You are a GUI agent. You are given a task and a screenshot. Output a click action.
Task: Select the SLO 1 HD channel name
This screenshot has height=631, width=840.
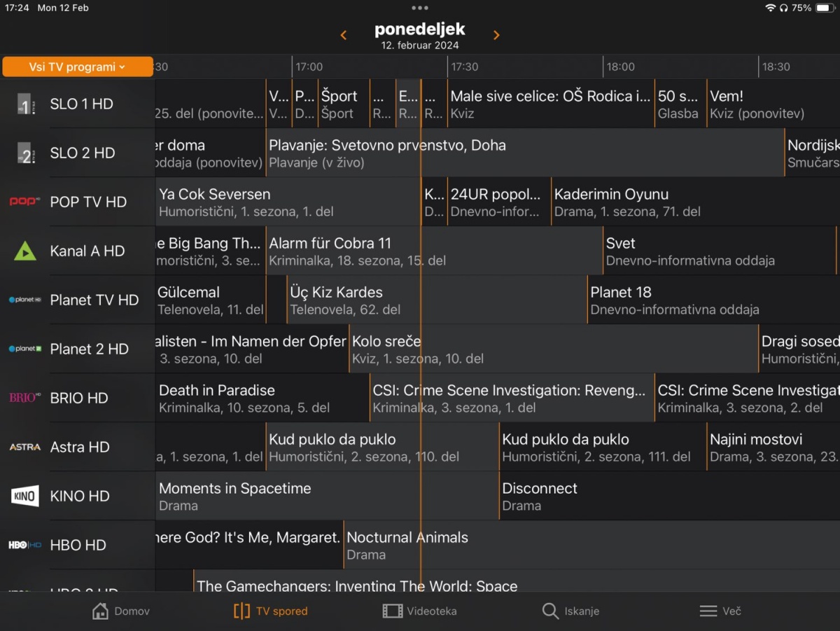pyautogui.click(x=81, y=104)
